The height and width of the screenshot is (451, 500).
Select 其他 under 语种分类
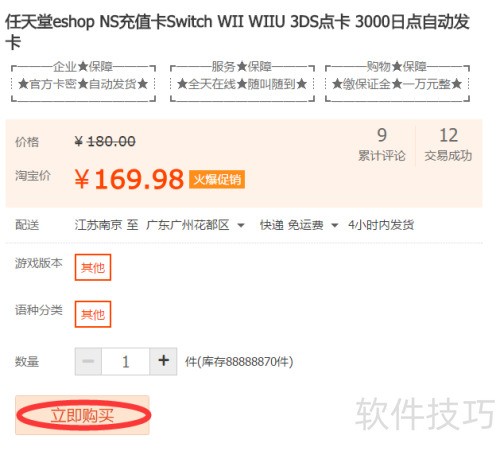tap(93, 314)
